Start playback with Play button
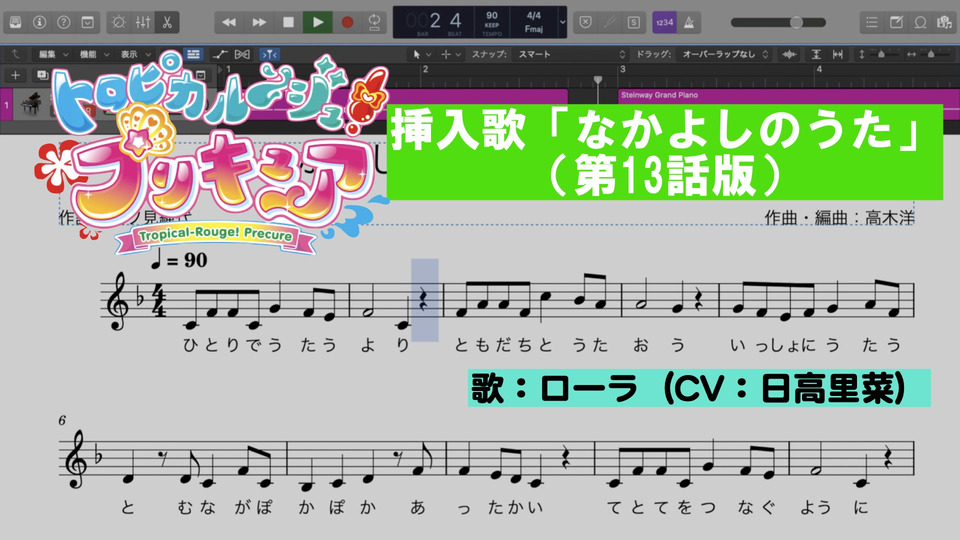 tap(318, 23)
